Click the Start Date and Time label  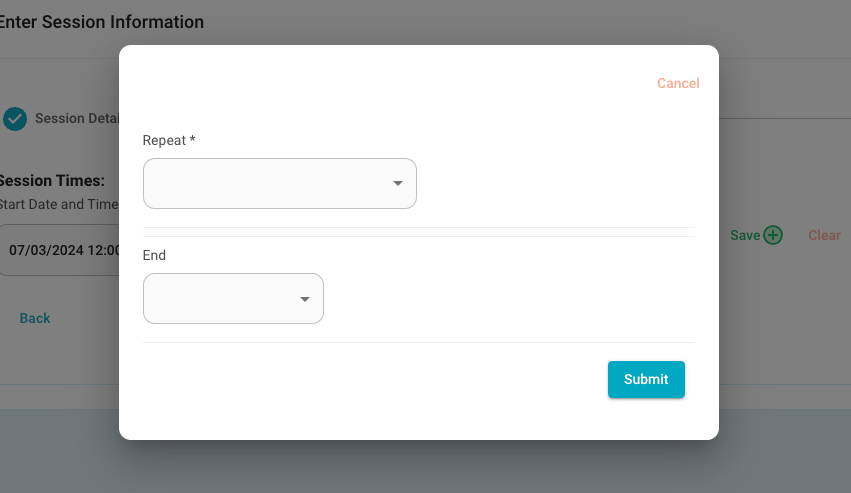click(59, 204)
